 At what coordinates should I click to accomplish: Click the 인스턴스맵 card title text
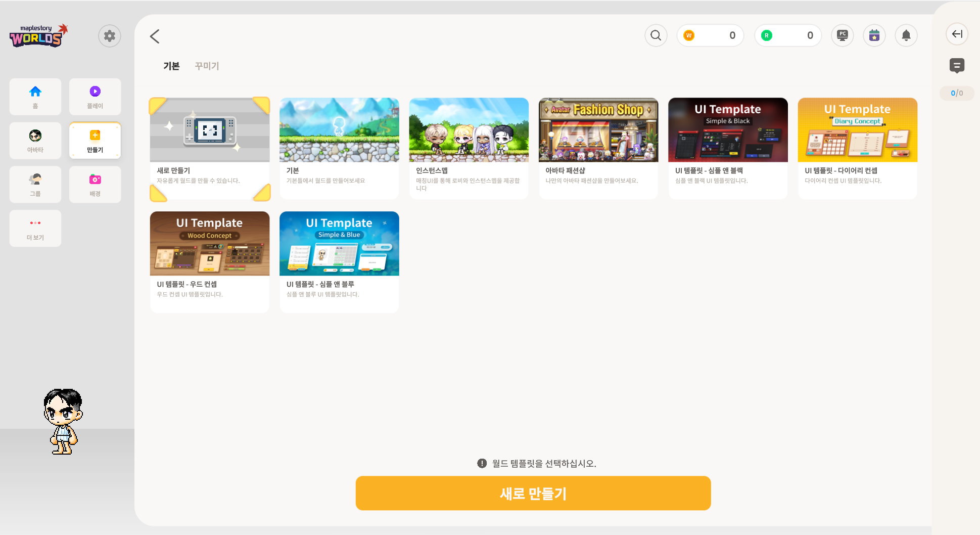432,170
